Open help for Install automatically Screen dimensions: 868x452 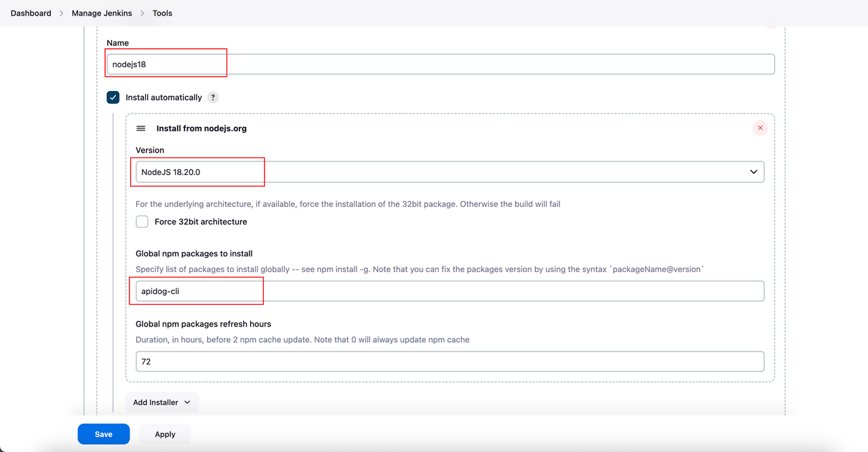click(213, 98)
